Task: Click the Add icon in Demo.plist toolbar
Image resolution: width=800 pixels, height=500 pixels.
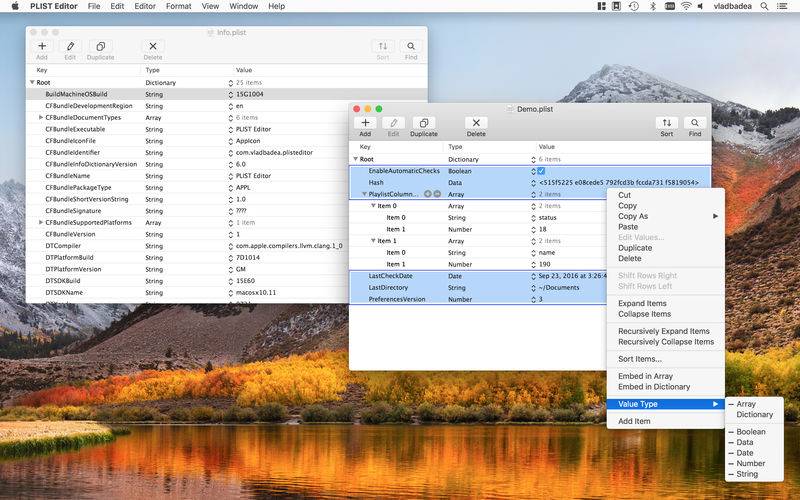Action: pos(365,123)
